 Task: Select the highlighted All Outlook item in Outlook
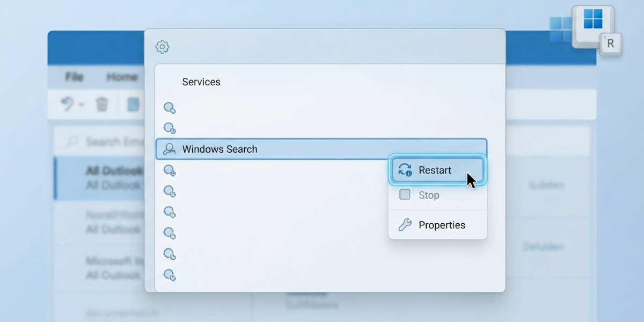click(99, 178)
